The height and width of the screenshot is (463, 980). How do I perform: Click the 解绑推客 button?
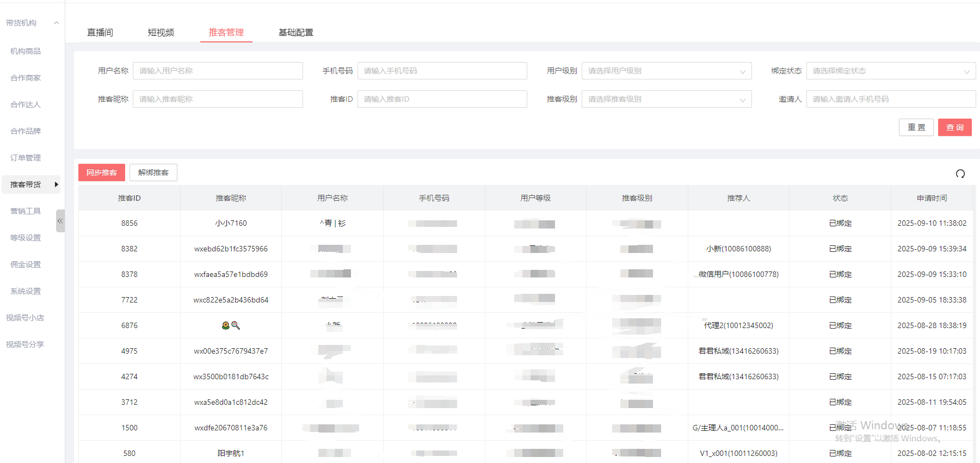(153, 172)
